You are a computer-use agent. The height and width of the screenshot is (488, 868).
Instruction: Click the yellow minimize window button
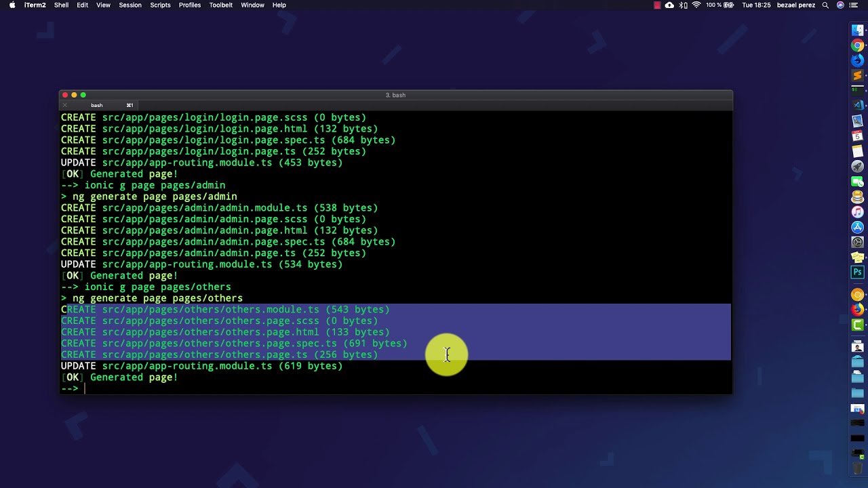74,95
